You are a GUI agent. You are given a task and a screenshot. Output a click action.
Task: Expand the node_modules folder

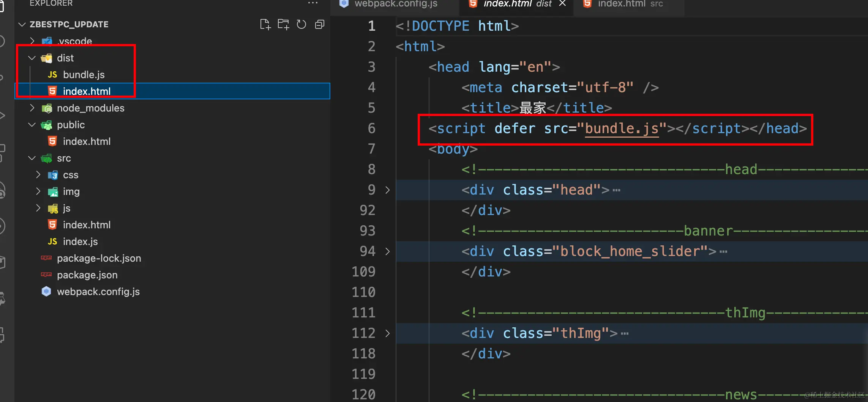pyautogui.click(x=32, y=108)
